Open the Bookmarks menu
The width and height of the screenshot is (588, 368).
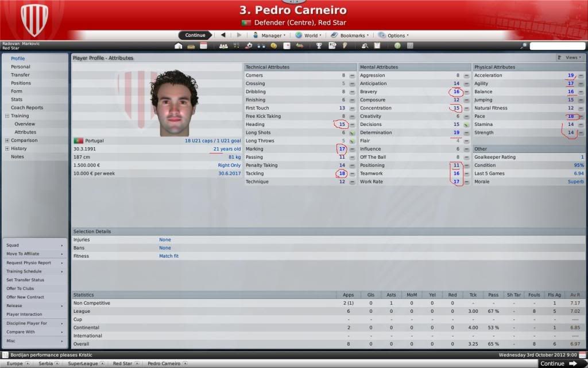[350, 35]
